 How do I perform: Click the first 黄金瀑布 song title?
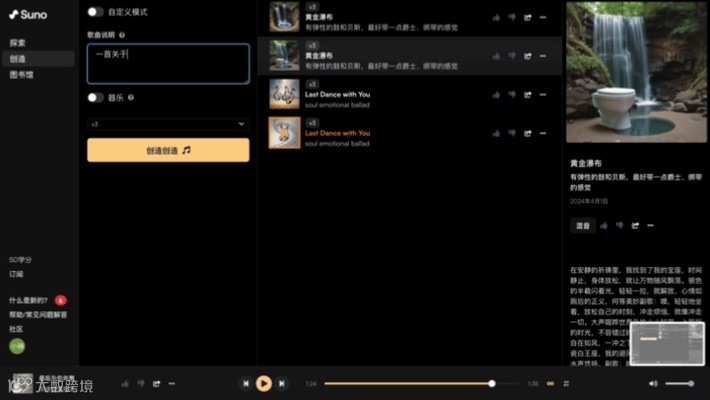[x=319, y=17]
